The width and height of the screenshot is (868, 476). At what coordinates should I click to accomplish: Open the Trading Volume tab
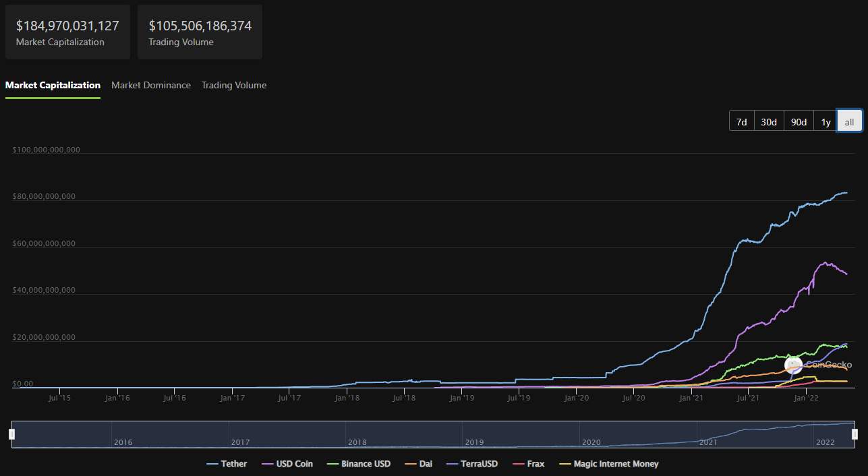(x=234, y=86)
